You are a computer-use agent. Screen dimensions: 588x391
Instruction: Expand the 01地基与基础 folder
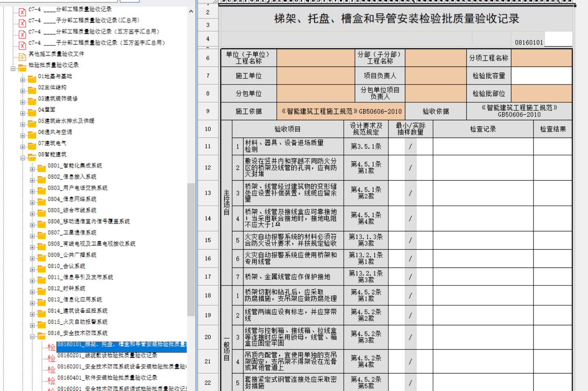pyautogui.click(x=23, y=80)
